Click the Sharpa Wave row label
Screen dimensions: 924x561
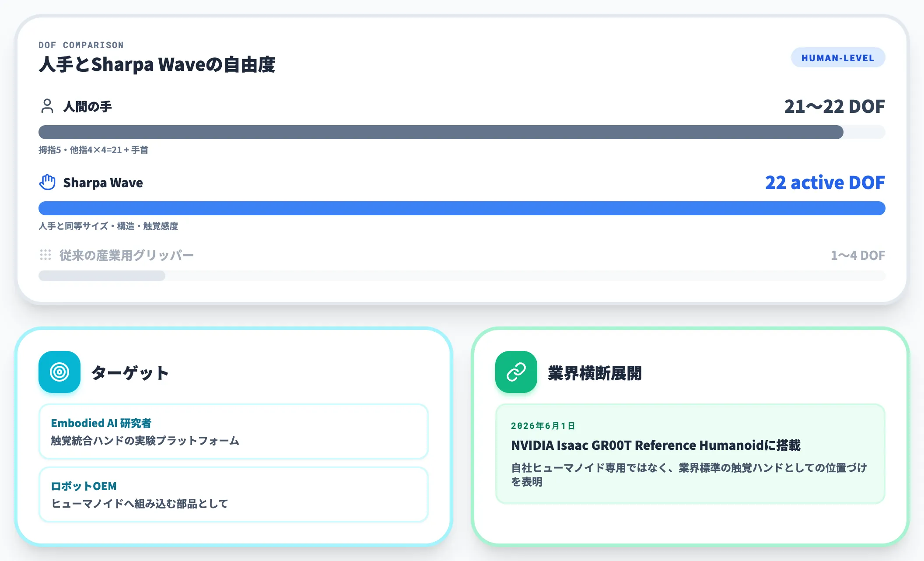103,182
